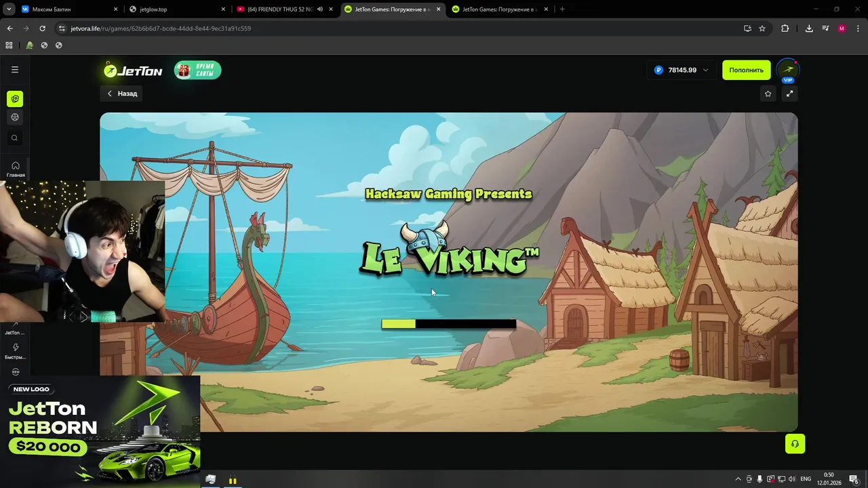This screenshot has width=868, height=488.
Task: Open apps grid in bookmarks bar
Action: [9, 45]
